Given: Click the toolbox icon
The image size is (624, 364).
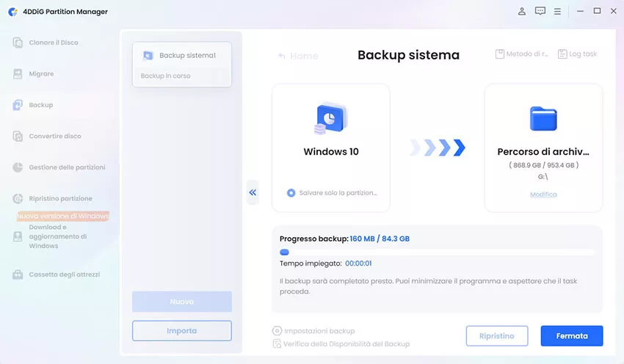Looking at the screenshot, I should pos(18,274).
